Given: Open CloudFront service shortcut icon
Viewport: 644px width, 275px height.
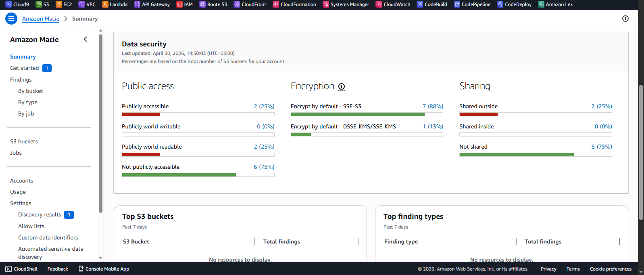Looking at the screenshot, I should pyautogui.click(x=237, y=4).
